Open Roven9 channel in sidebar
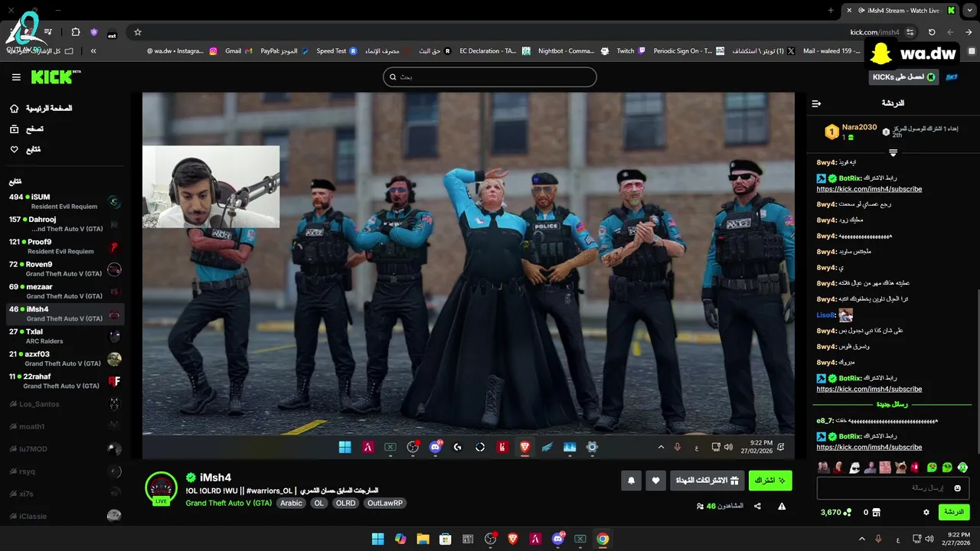The width and height of the screenshot is (980, 551). tap(64, 269)
